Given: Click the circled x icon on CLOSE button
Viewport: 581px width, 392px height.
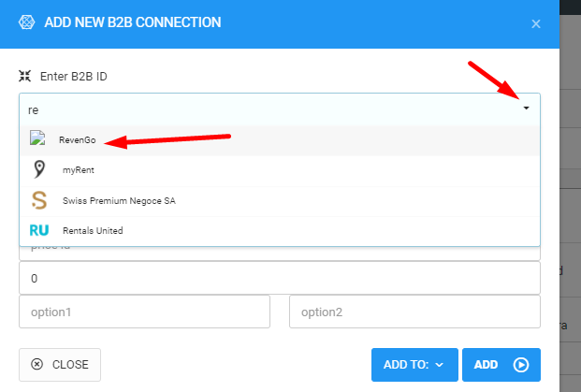Looking at the screenshot, I should click(x=37, y=364).
